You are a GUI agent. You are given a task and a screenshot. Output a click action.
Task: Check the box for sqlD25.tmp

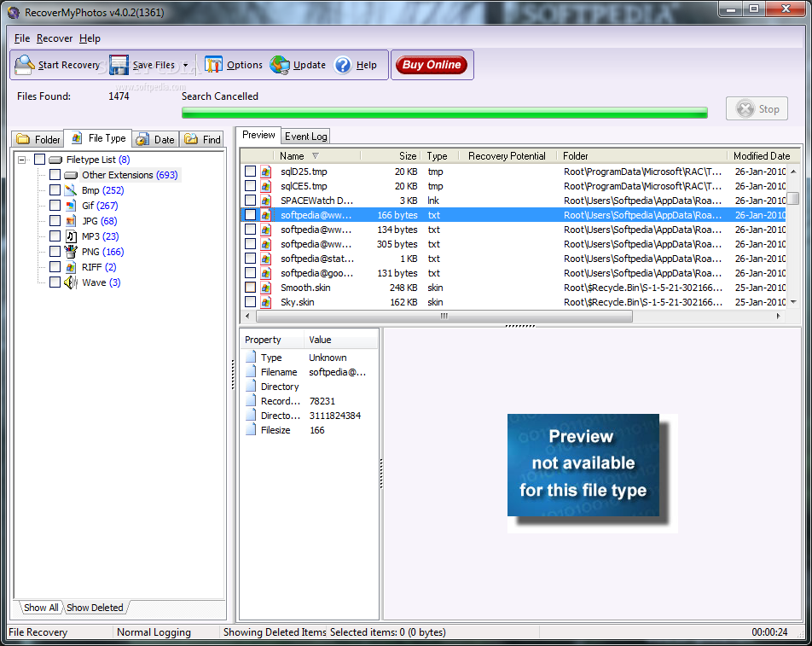[x=250, y=171]
